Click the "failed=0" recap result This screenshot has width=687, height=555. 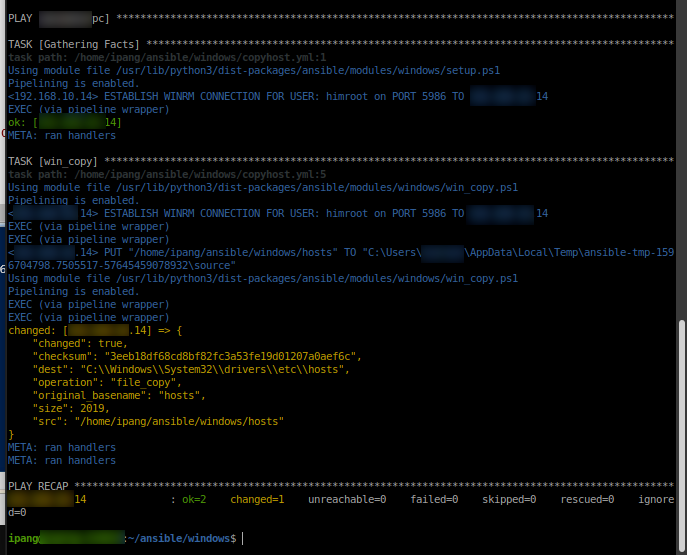point(434,499)
